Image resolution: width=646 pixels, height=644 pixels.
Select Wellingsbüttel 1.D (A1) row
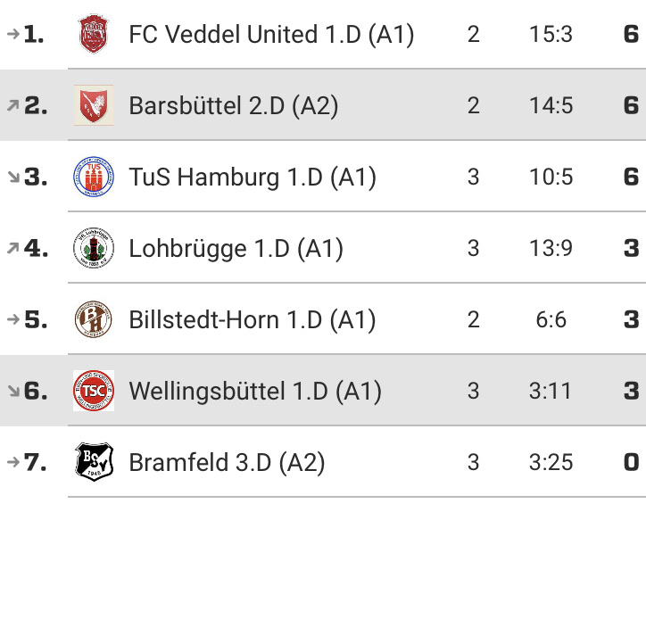click(x=323, y=391)
